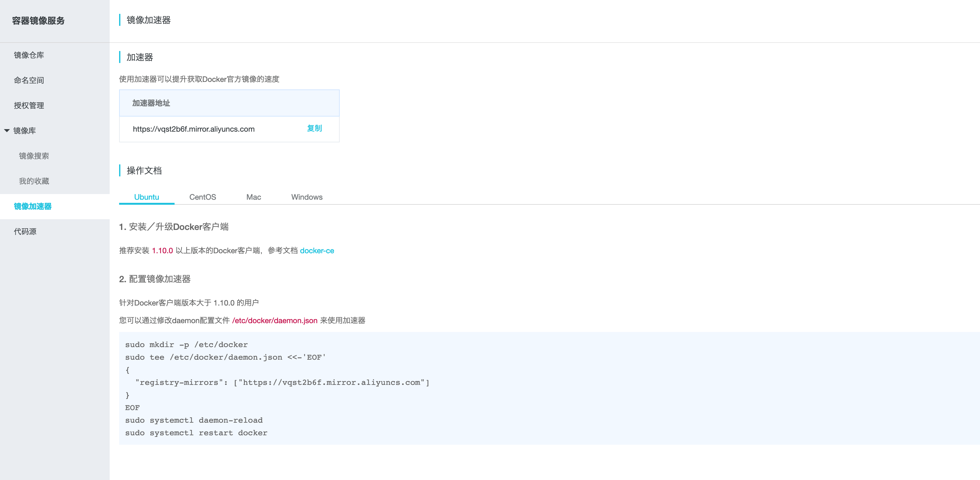This screenshot has height=480, width=980.
Task: Click the 加速器地址 table header
Action: point(229,103)
